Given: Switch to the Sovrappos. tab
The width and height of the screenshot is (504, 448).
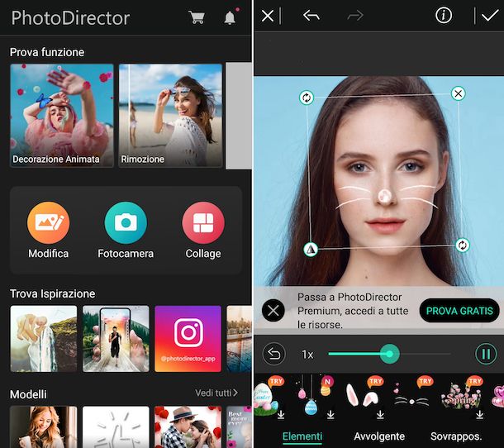Looking at the screenshot, I should tap(456, 436).
